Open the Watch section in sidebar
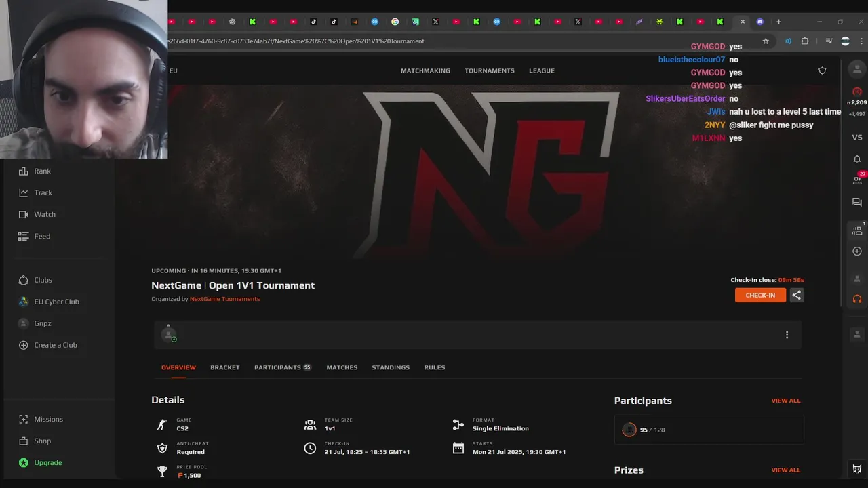 (37, 214)
